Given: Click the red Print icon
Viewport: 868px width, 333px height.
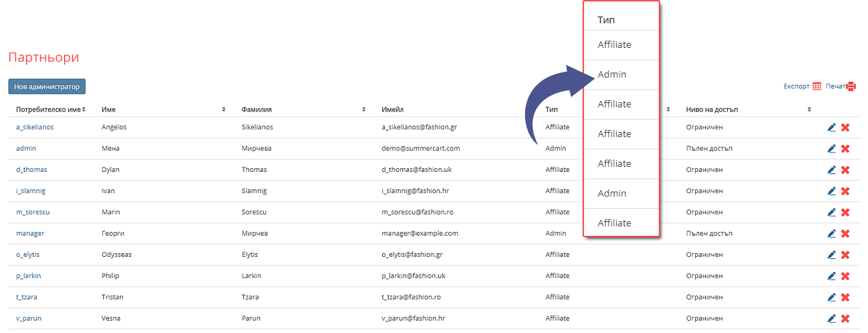Looking at the screenshot, I should tap(851, 86).
